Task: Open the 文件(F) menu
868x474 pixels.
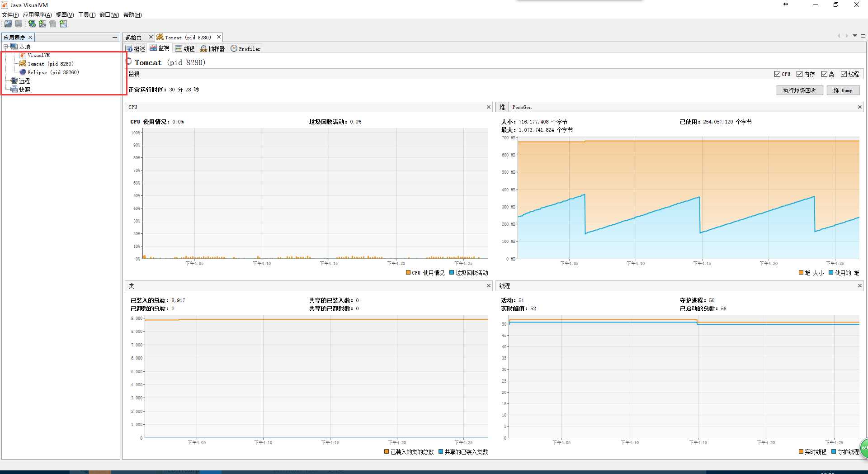Action: coord(10,15)
